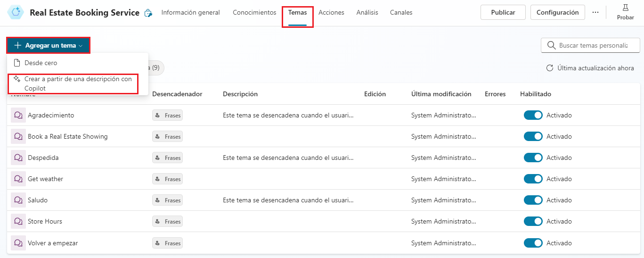This screenshot has width=644, height=258.
Task: Click the topic icon for Saludo
Action: [x=18, y=200]
